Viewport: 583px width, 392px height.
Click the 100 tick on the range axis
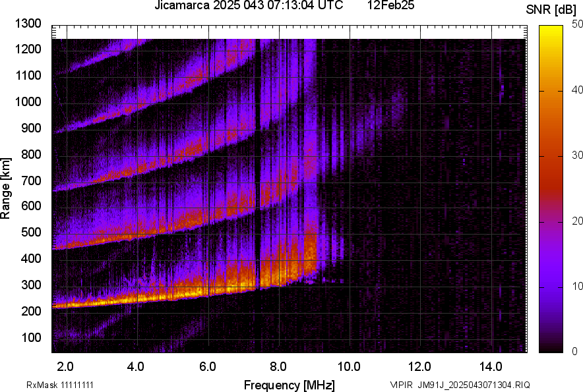click(30, 337)
